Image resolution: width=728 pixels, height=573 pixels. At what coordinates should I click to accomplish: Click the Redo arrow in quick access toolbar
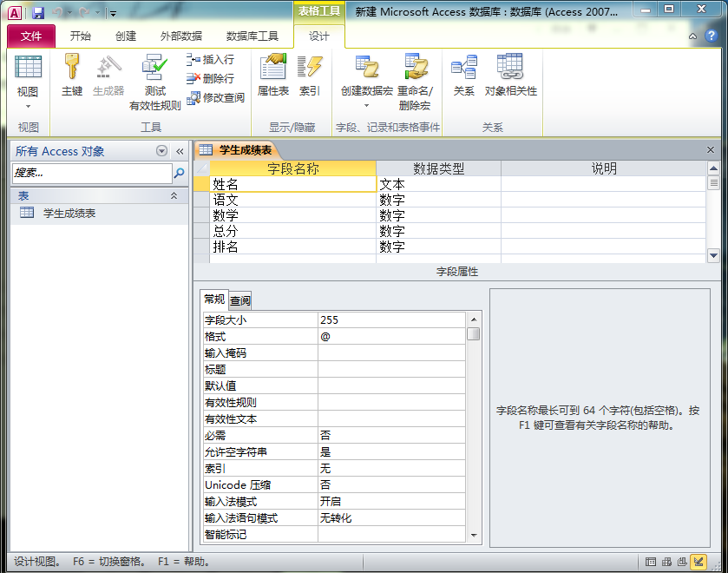coord(84,12)
